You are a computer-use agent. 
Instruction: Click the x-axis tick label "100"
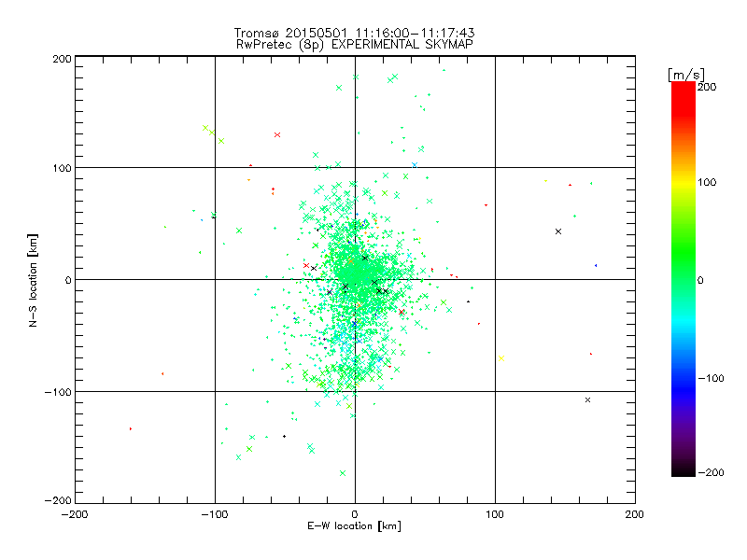click(495, 514)
